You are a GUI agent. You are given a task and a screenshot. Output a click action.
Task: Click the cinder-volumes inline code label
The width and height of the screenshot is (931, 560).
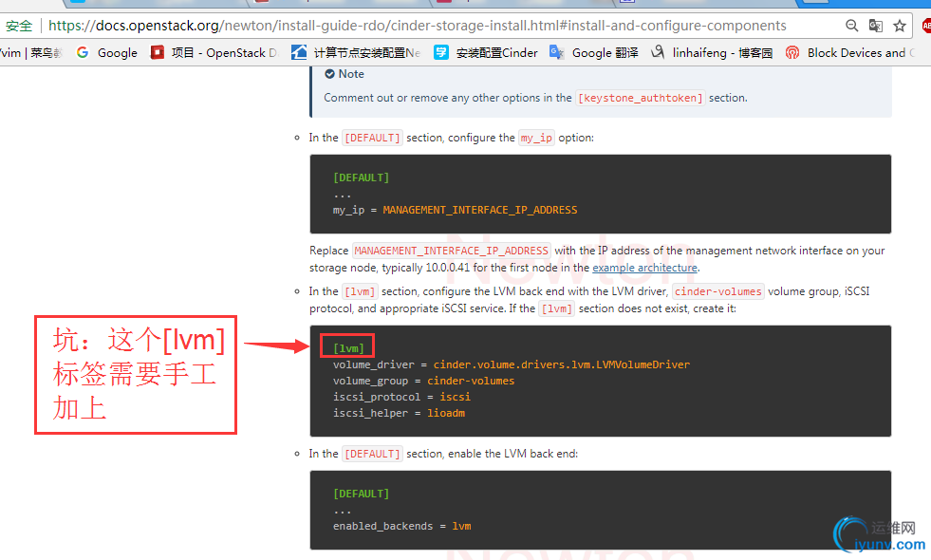pyautogui.click(x=717, y=291)
